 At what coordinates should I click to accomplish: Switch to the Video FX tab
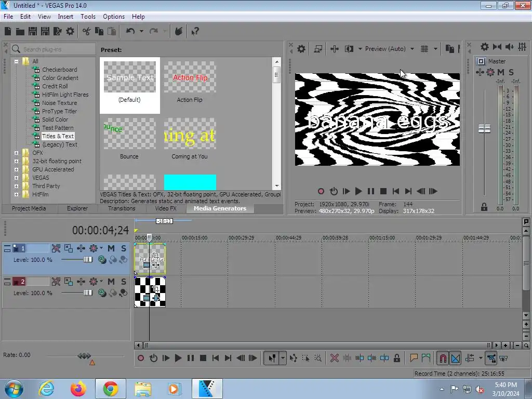click(x=166, y=208)
